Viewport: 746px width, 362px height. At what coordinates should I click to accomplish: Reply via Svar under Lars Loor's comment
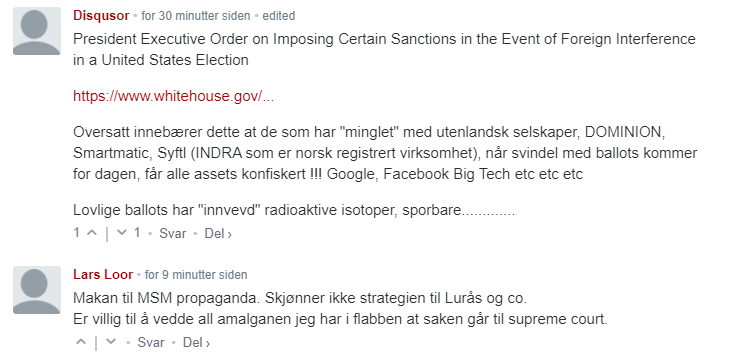pyautogui.click(x=151, y=342)
